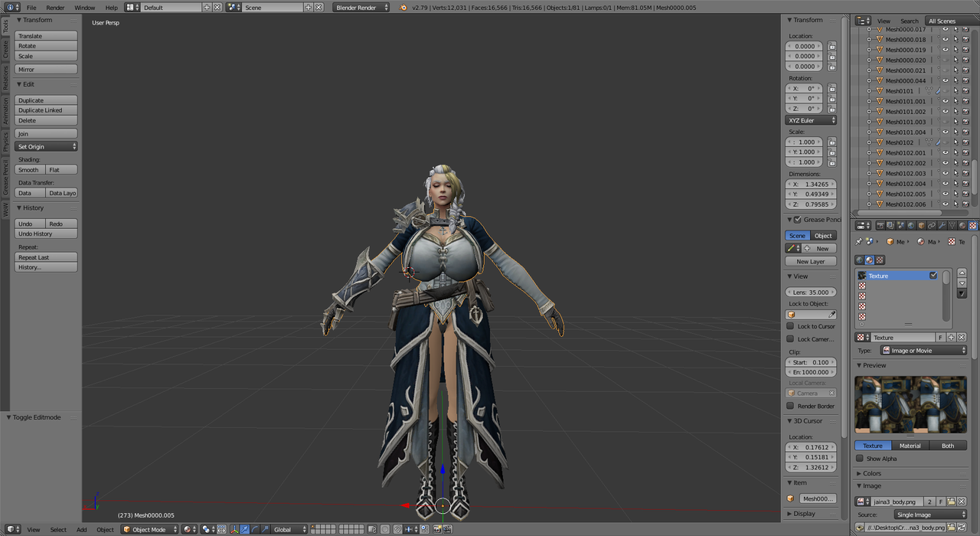Pin the properties context with pushpin icon
This screenshot has width=980, height=536.
[858, 242]
